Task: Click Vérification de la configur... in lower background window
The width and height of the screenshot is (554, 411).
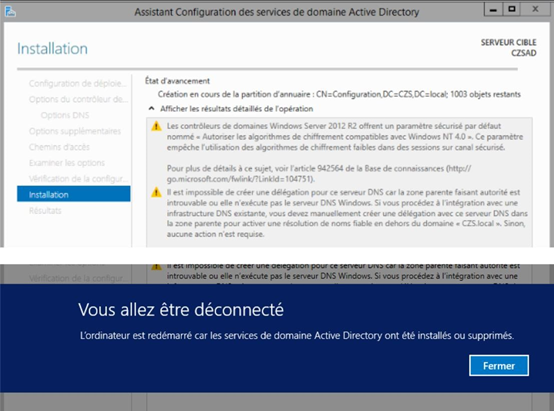Action: [78, 278]
